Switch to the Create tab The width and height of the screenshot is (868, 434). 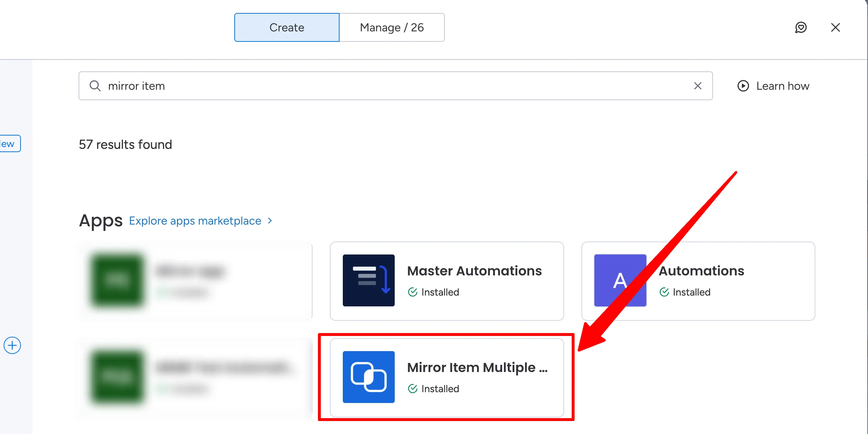tap(287, 27)
